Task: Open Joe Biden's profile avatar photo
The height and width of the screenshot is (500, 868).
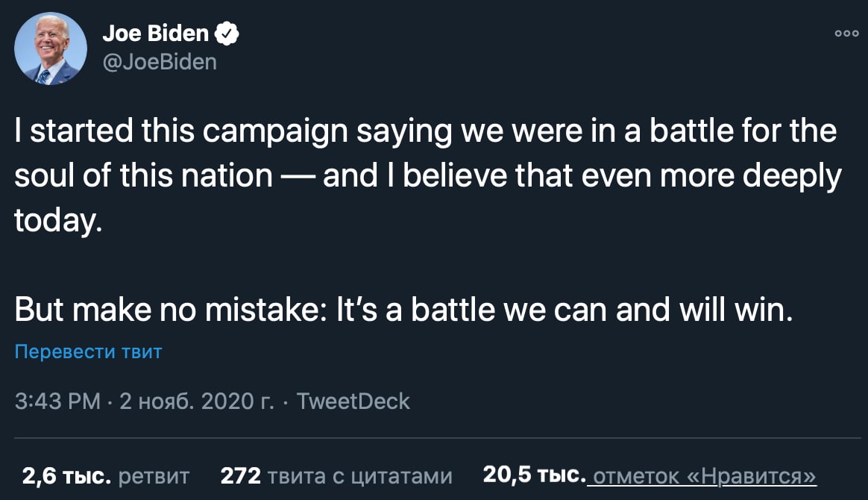Action: [x=51, y=49]
